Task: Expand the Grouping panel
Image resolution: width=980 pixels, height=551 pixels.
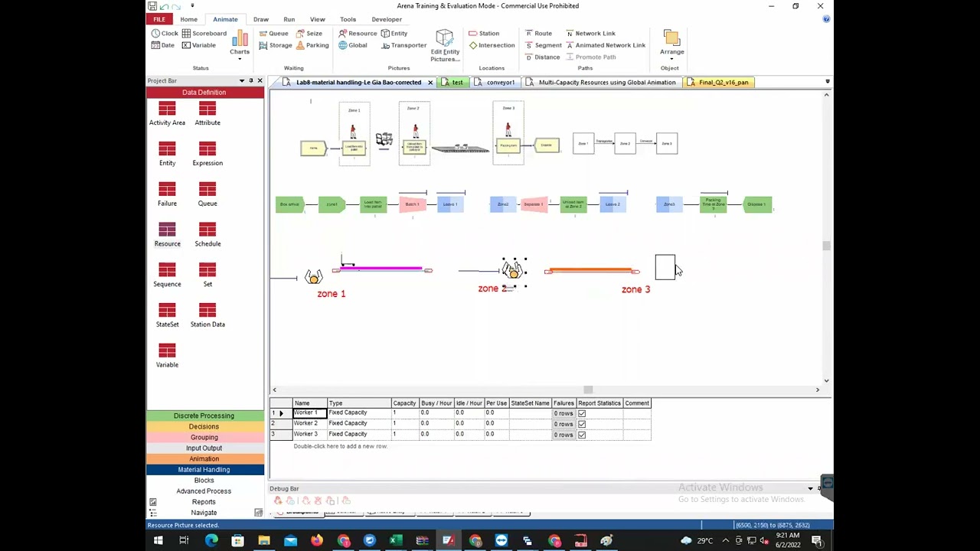Action: click(204, 437)
